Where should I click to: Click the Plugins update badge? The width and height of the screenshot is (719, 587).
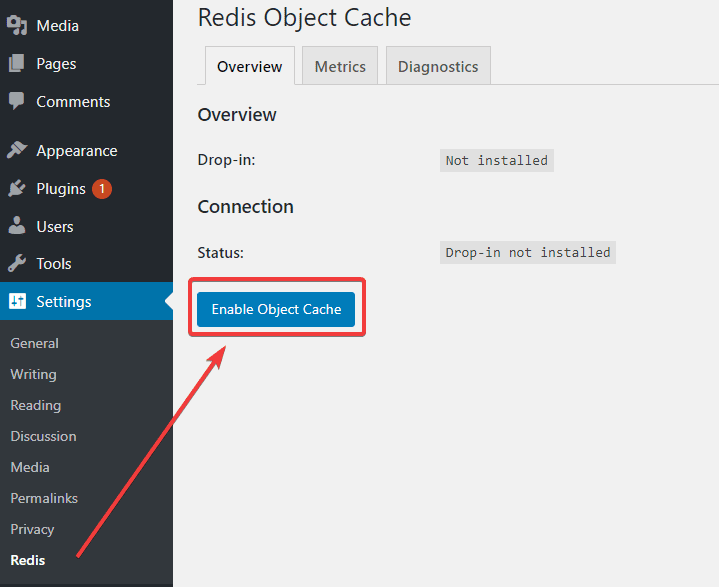[101, 189]
